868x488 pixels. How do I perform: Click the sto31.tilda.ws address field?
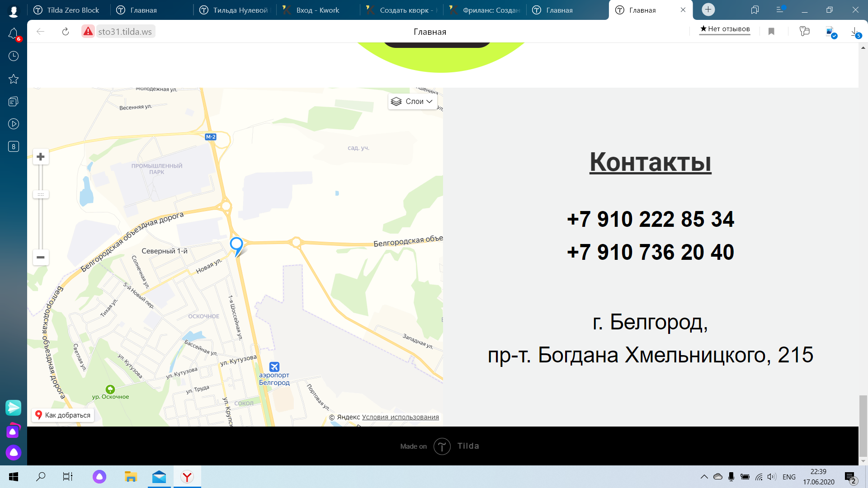pyautogui.click(x=125, y=32)
